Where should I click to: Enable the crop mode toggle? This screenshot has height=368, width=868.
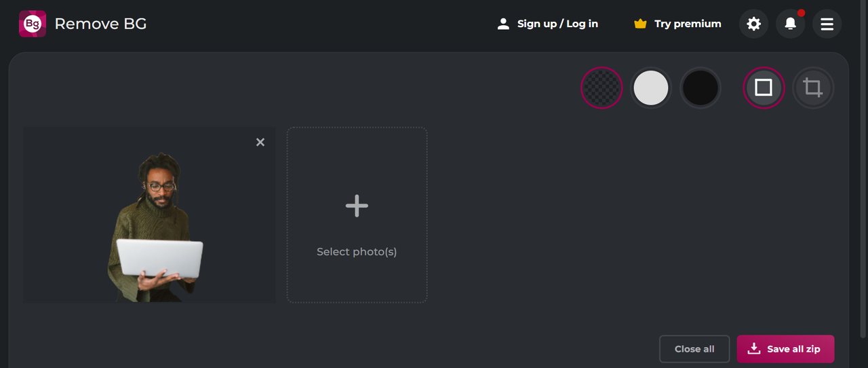tap(812, 88)
